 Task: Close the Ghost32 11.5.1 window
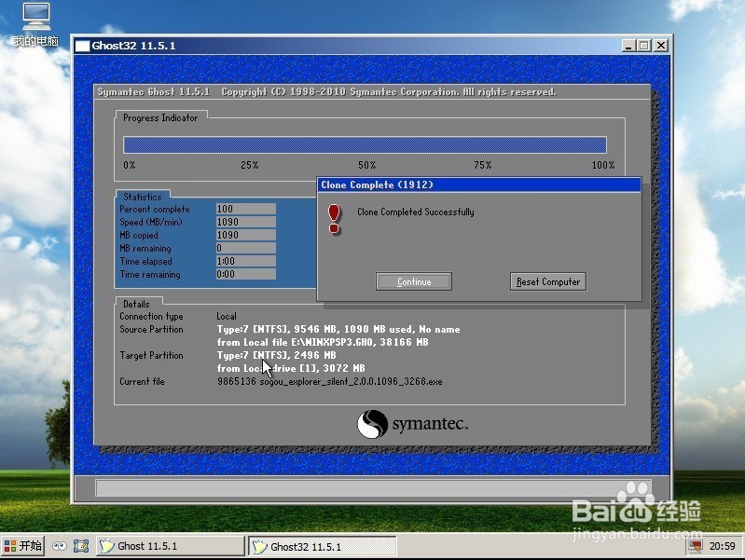(660, 46)
